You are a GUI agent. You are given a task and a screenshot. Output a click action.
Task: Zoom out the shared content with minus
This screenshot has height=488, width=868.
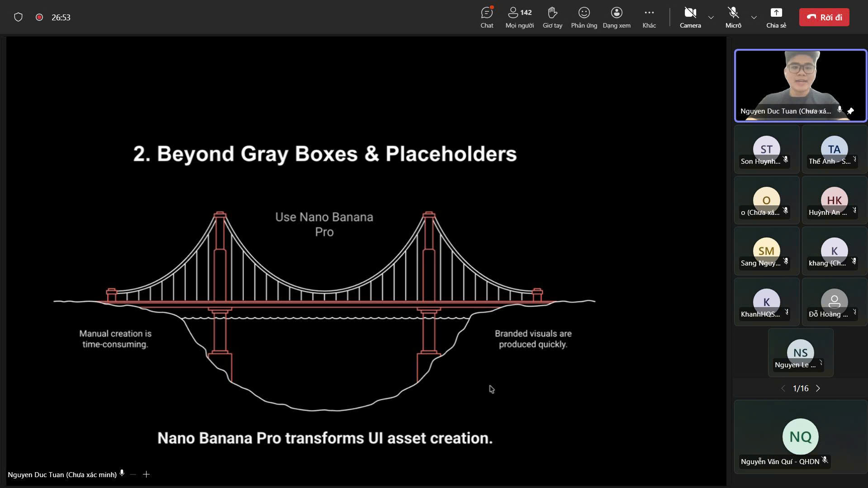(133, 474)
